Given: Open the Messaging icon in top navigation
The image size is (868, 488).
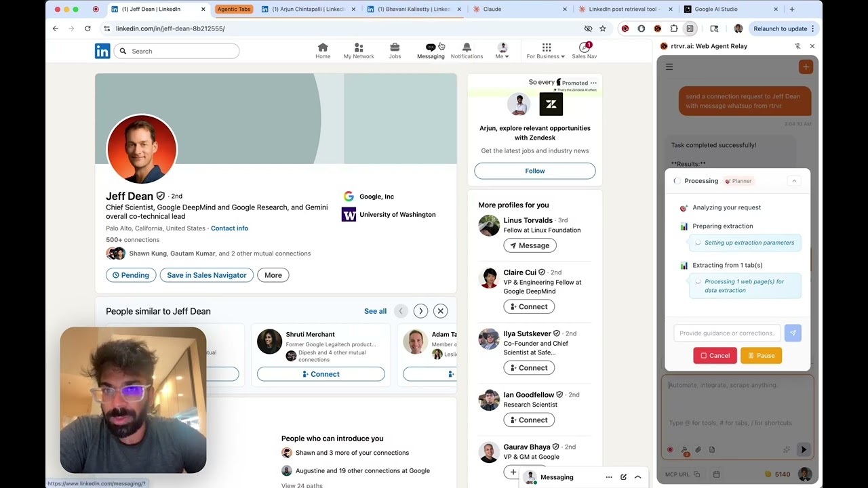Looking at the screenshot, I should click(431, 51).
